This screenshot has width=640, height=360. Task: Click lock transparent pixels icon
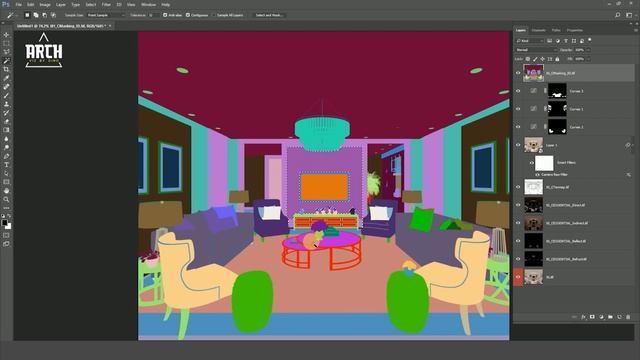coord(528,59)
